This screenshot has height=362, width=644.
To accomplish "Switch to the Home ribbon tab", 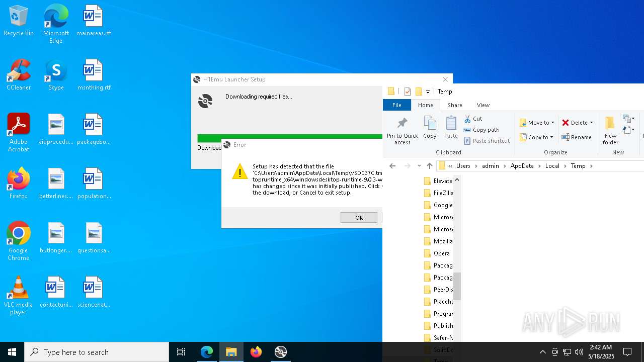I will (425, 105).
